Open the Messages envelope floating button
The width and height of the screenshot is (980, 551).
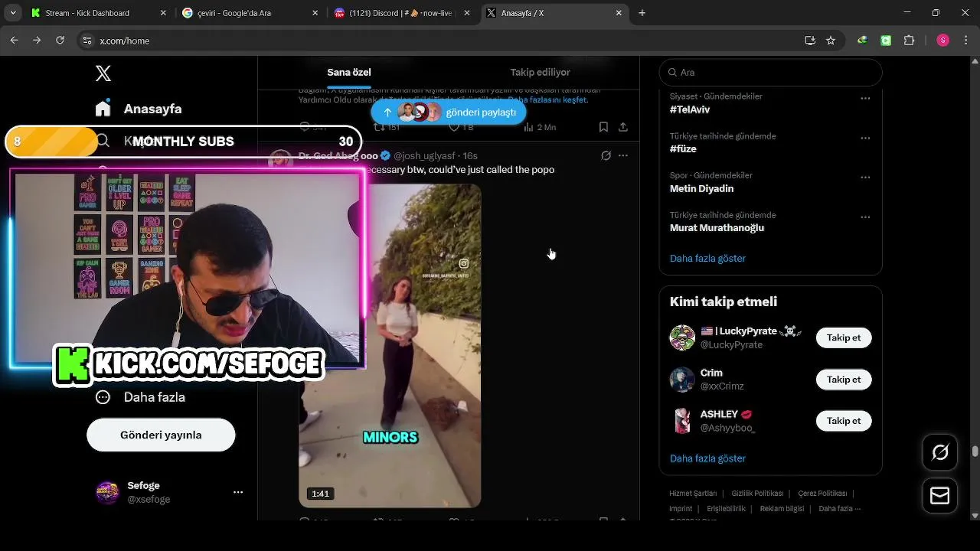[x=940, y=496]
